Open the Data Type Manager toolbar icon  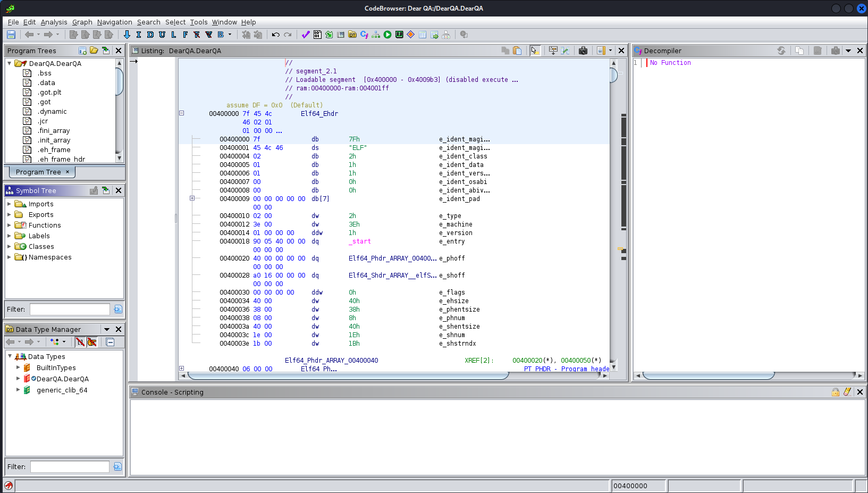point(352,35)
